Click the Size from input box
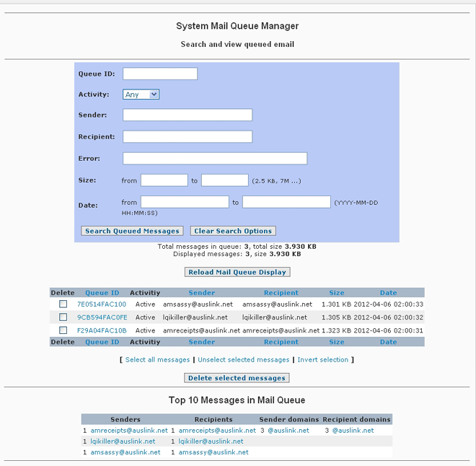This screenshot has height=466, width=476. [164, 180]
